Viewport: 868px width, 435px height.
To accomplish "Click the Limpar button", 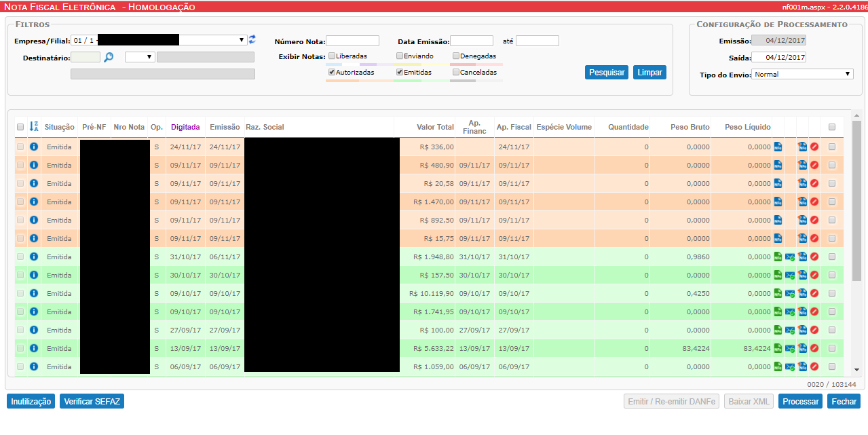I will click(x=649, y=73).
